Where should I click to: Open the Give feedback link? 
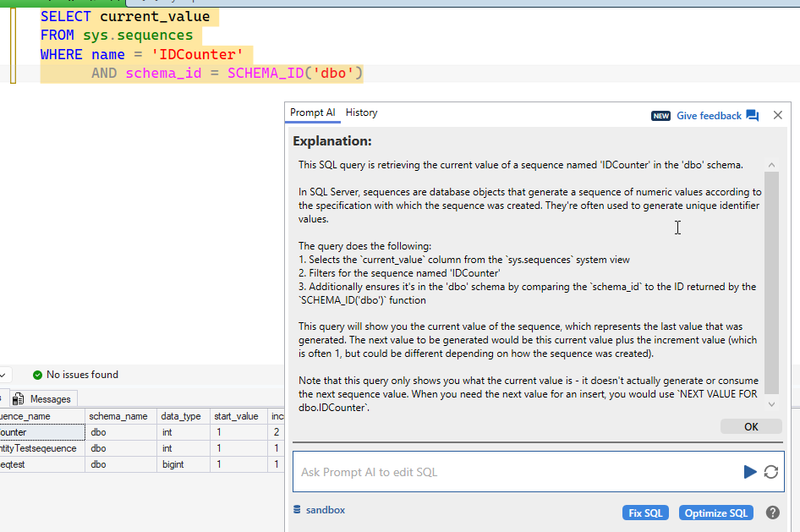(x=709, y=116)
